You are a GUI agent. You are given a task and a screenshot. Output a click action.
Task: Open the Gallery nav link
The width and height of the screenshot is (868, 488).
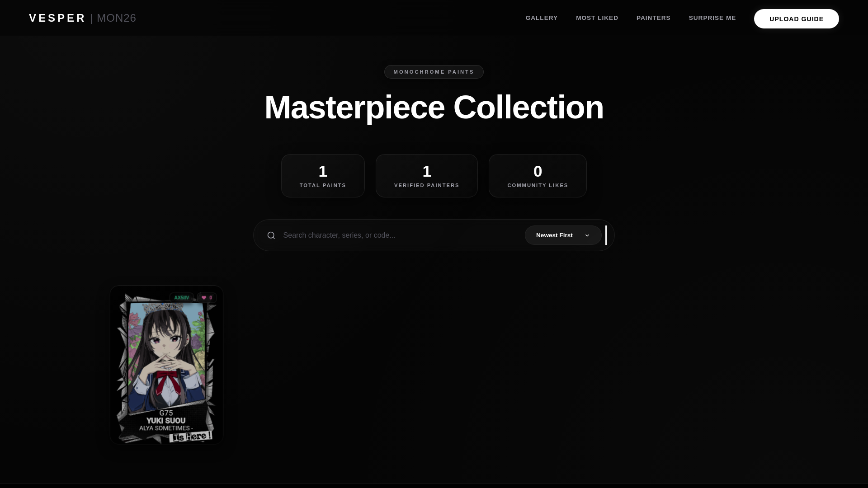click(x=542, y=18)
